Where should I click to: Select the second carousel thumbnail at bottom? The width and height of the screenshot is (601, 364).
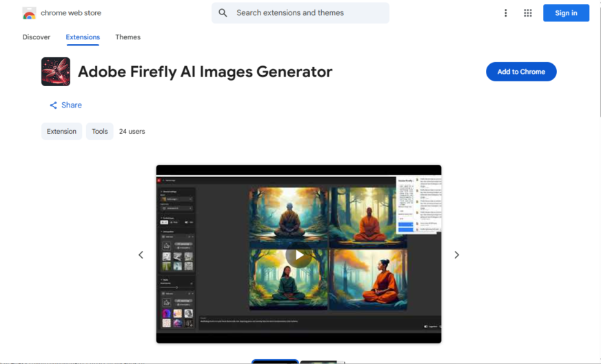323,362
